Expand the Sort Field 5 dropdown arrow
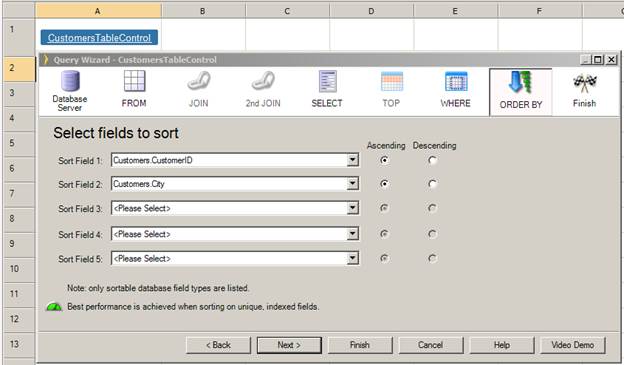 [352, 259]
